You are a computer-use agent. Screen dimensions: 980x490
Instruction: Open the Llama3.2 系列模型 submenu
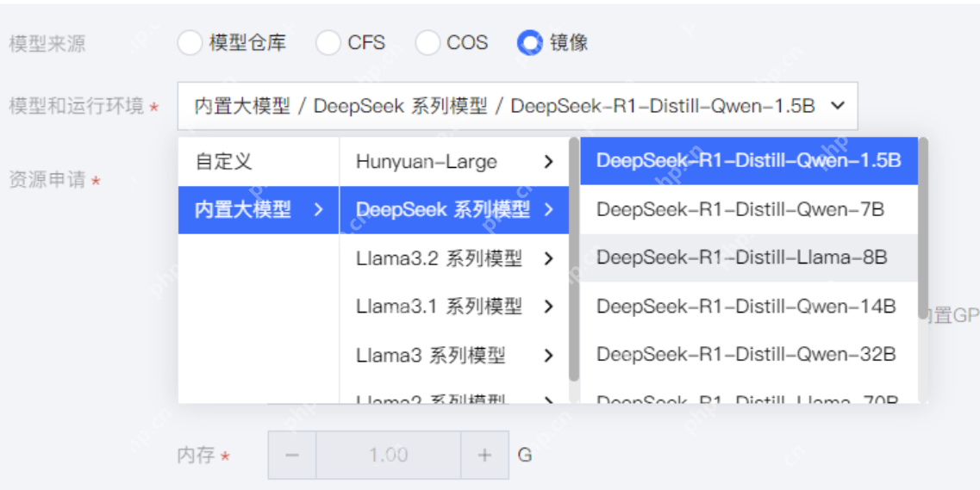tap(454, 258)
